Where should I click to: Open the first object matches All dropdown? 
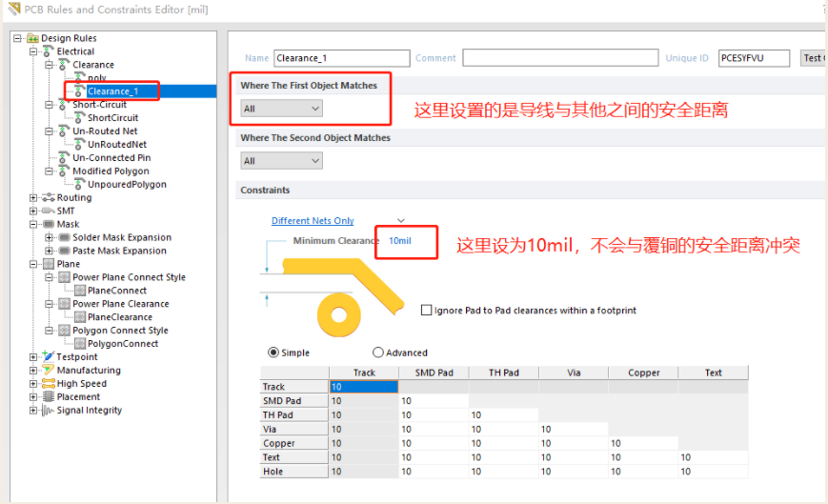tap(281, 109)
